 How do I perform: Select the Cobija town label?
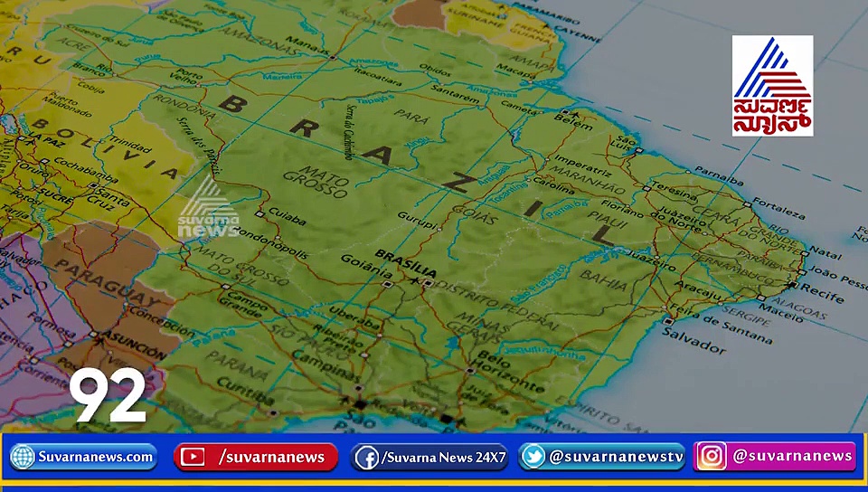pyautogui.click(x=91, y=86)
